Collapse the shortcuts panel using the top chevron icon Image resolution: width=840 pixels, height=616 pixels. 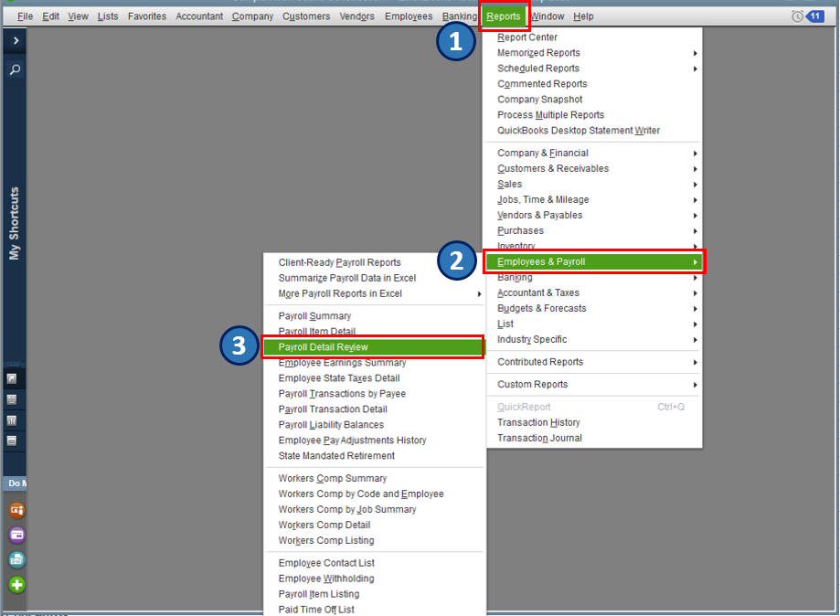15,39
